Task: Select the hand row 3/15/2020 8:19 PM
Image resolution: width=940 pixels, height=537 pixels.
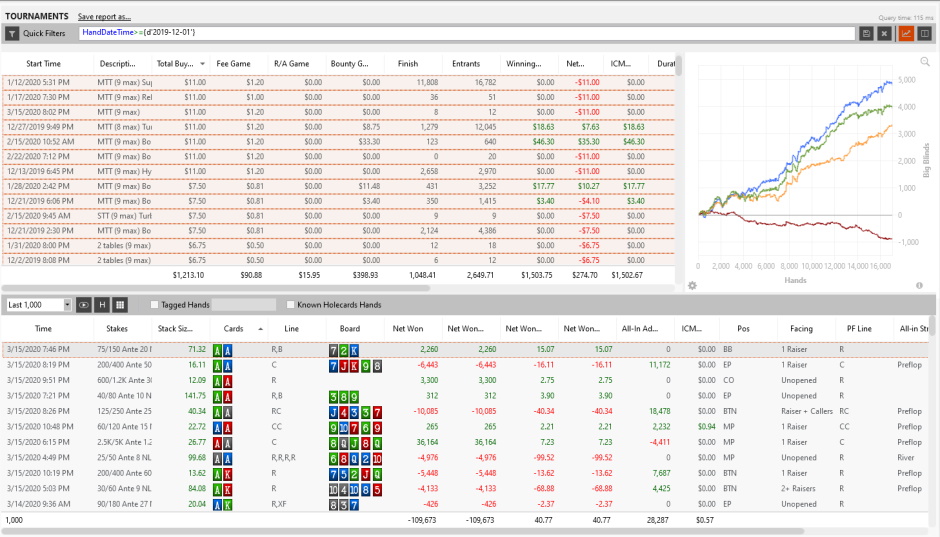Action: (x=465, y=365)
